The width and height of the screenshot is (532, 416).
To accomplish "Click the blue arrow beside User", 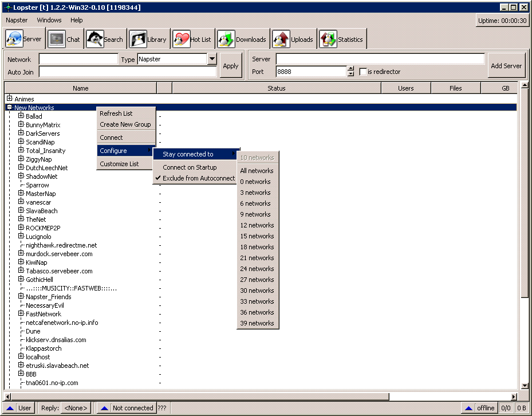I will tap(10, 408).
